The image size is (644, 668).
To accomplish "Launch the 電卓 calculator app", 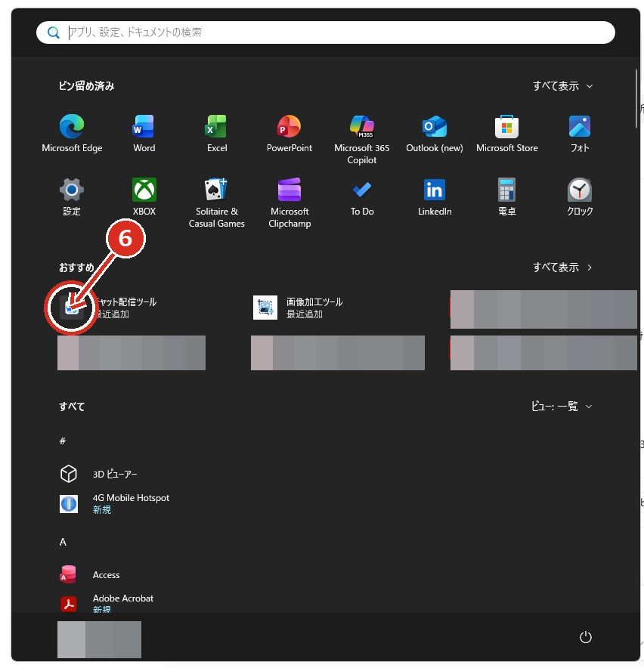I will [x=506, y=196].
